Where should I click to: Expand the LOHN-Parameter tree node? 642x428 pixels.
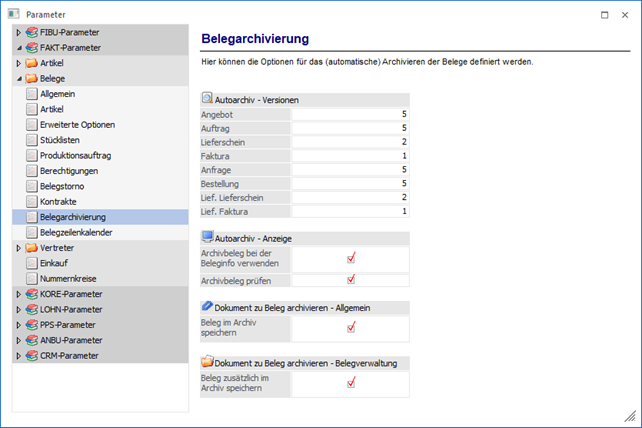click(x=18, y=309)
